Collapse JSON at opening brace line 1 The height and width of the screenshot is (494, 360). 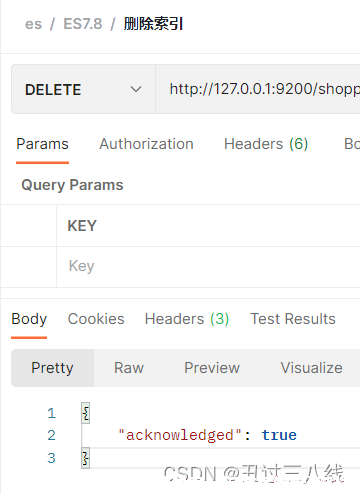tap(86, 413)
